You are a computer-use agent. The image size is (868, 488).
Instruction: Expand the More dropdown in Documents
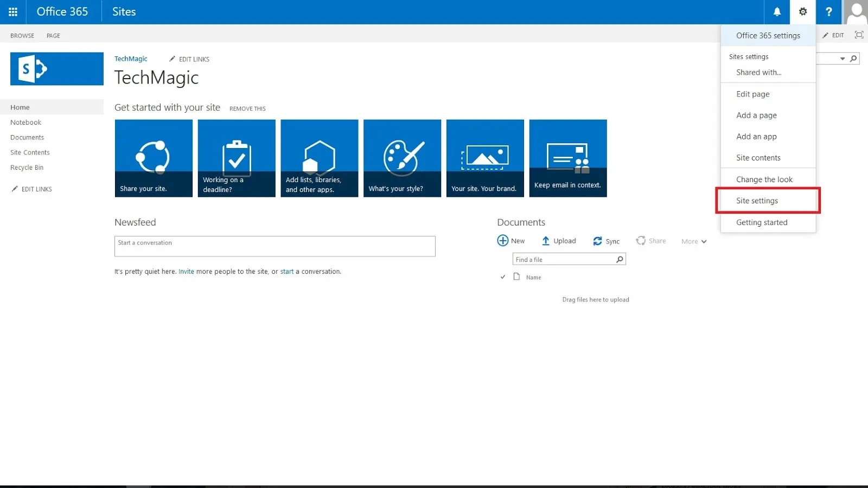coord(694,241)
